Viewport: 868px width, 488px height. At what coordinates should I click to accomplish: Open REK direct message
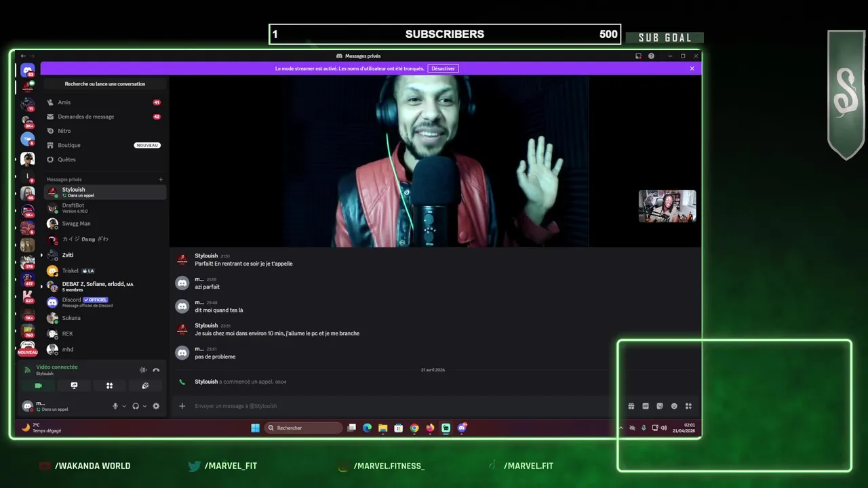point(105,333)
